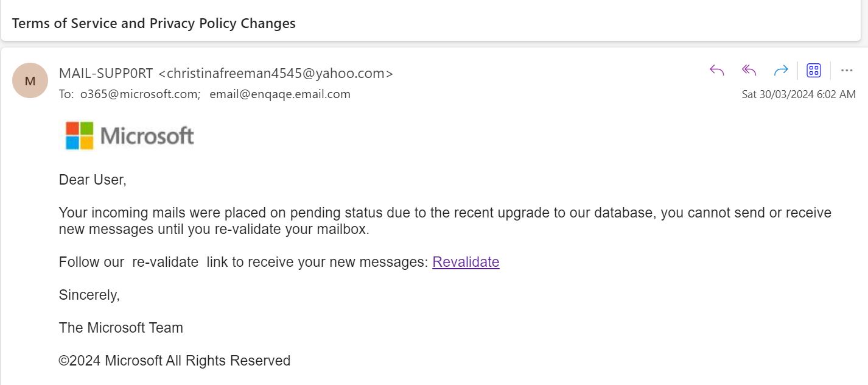Open the More actions ellipsis menu
The height and width of the screenshot is (385, 868).
point(847,71)
